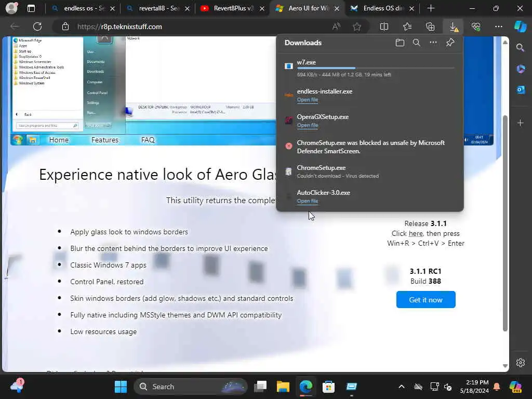This screenshot has width=532, height=399.
Task: Open the Edge profile avatar
Action: click(x=11, y=8)
